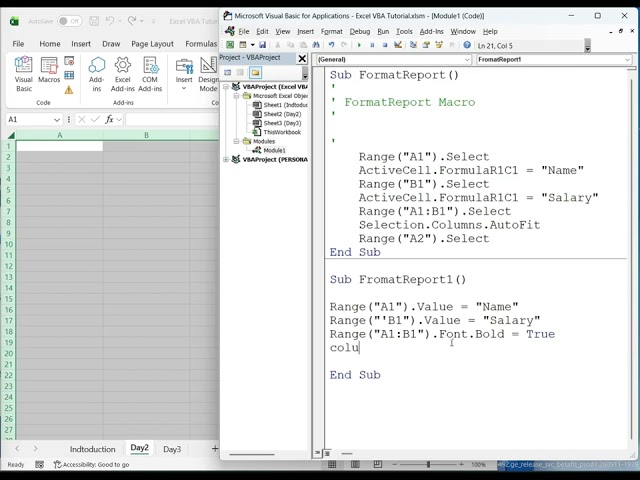
Task: Click Excel Redo arrow in title bar
Action: coord(131,21)
